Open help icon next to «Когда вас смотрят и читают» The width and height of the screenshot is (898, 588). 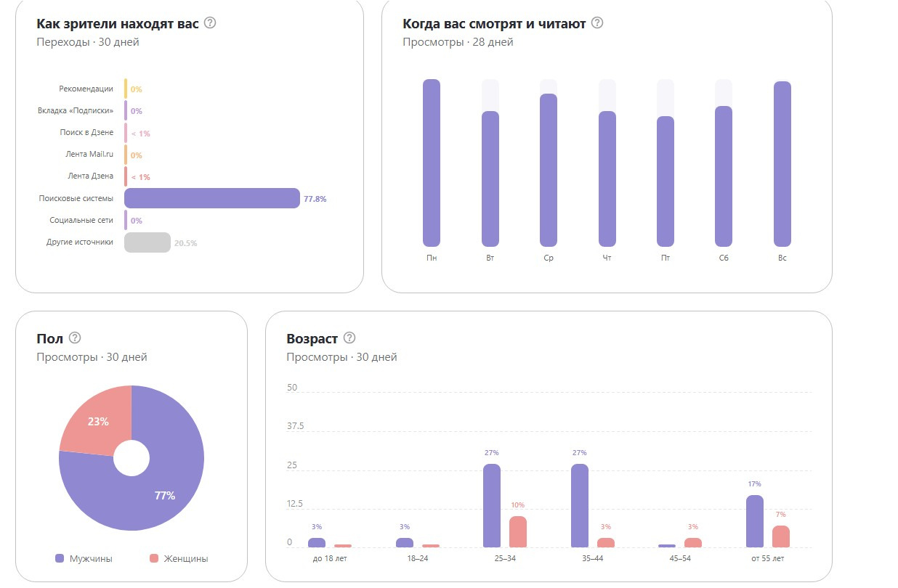click(x=597, y=23)
